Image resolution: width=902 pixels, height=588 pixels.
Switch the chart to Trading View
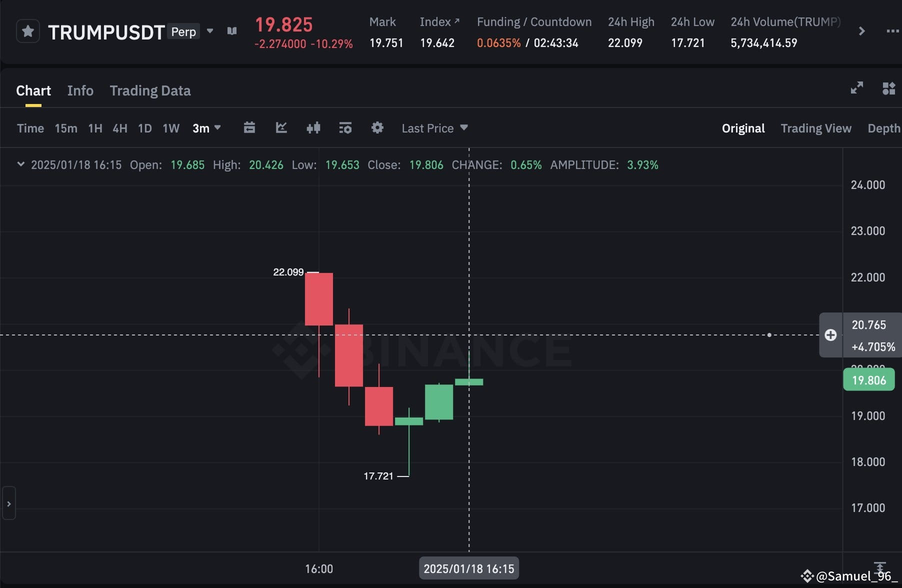click(816, 128)
